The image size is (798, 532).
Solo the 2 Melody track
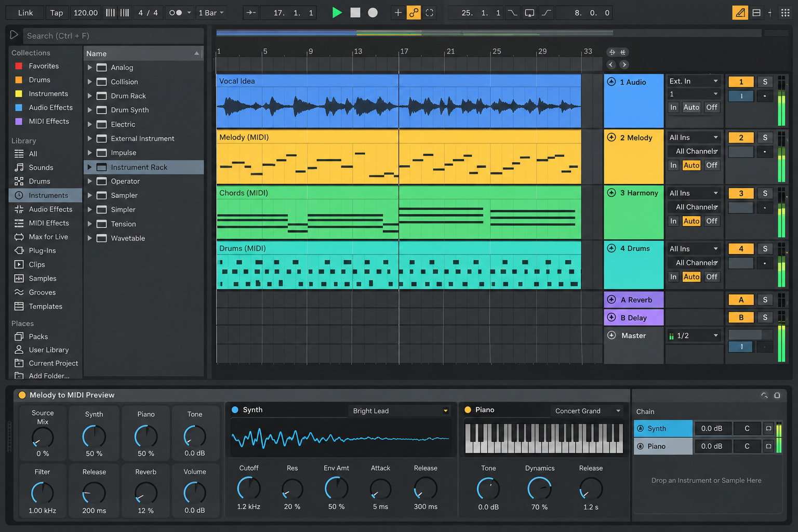click(765, 138)
